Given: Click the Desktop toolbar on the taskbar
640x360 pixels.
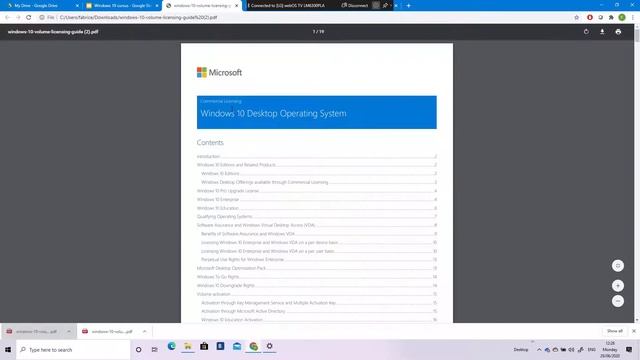Looking at the screenshot, I should pos(521,350).
